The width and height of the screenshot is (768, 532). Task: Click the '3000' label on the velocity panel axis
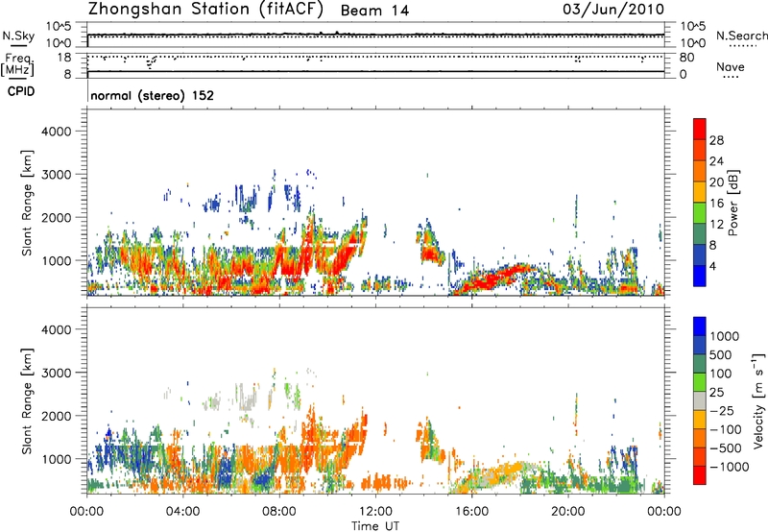[x=56, y=373]
